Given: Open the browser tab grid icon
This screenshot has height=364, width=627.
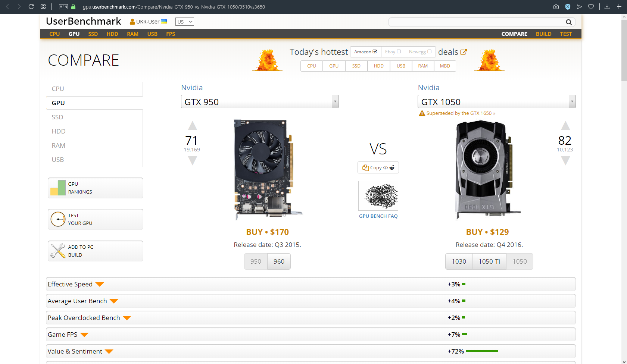Looking at the screenshot, I should (x=43, y=7).
